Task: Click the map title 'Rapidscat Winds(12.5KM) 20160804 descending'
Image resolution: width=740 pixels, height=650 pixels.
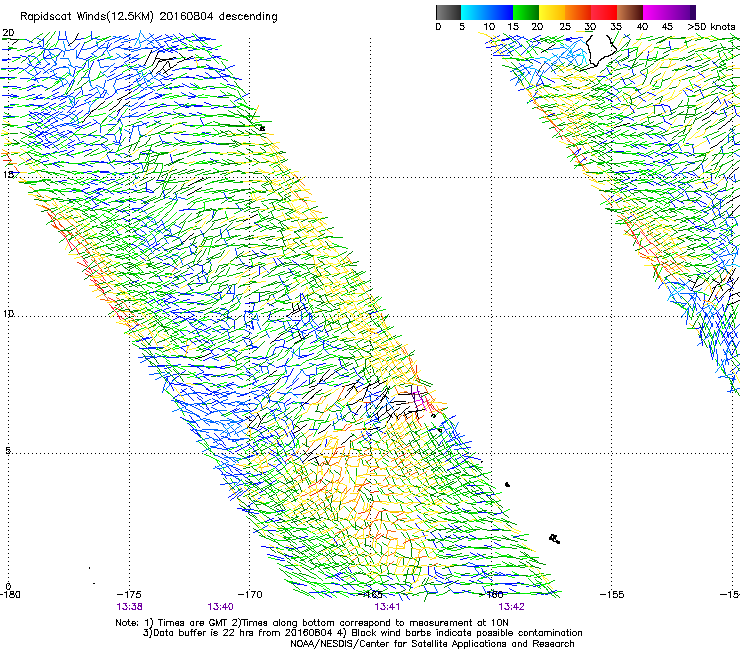Action: coord(149,17)
